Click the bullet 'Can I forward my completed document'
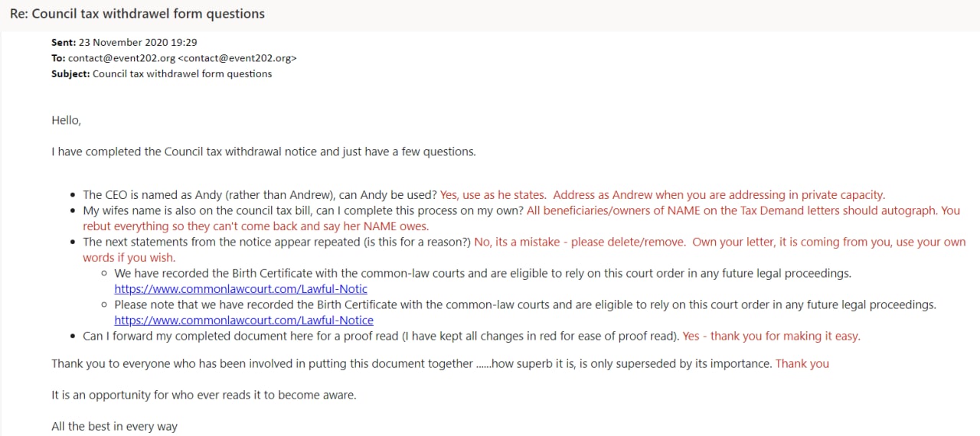The height and width of the screenshot is (436, 980). tap(381, 336)
